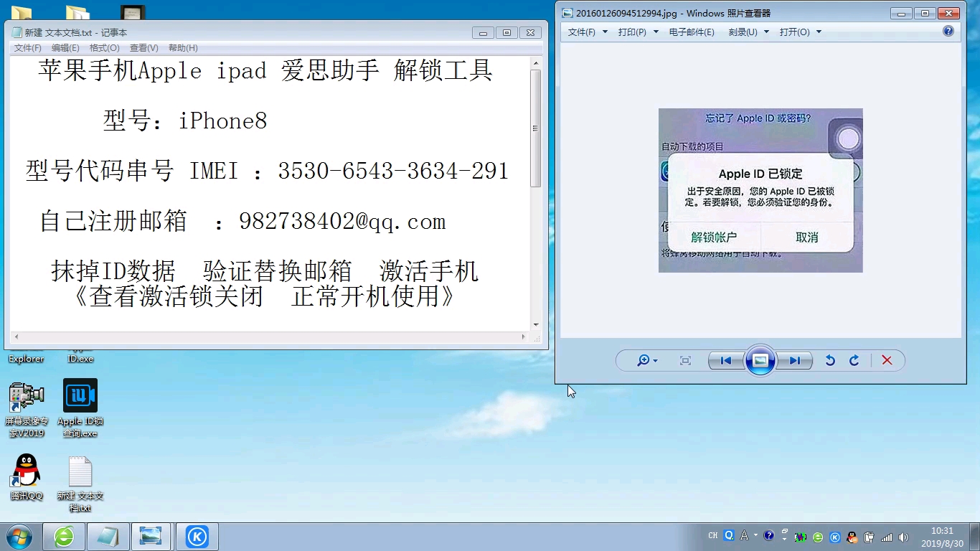This screenshot has width=980, height=551.
Task: Click the 360 browser taskbar button
Action: pyautogui.click(x=64, y=537)
